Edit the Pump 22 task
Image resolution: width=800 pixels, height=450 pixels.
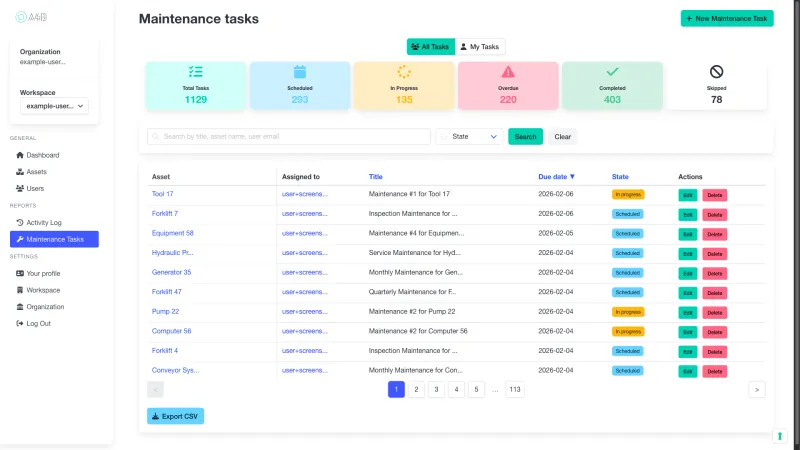(687, 313)
